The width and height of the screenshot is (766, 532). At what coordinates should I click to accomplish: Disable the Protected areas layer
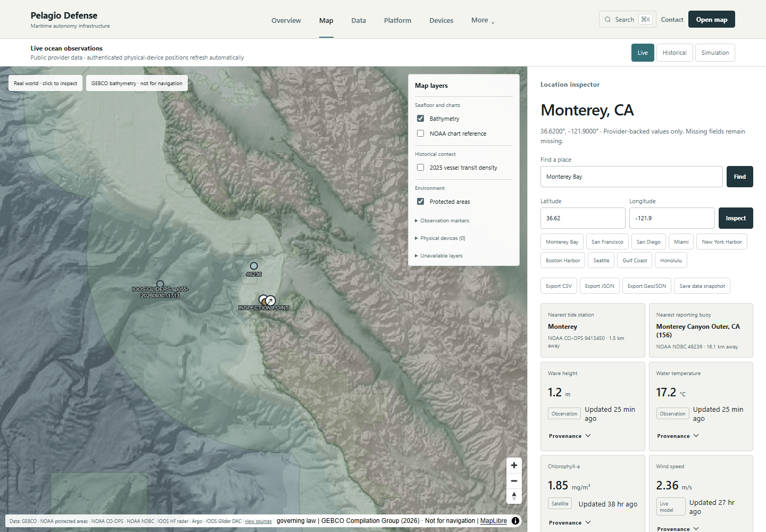pos(420,202)
